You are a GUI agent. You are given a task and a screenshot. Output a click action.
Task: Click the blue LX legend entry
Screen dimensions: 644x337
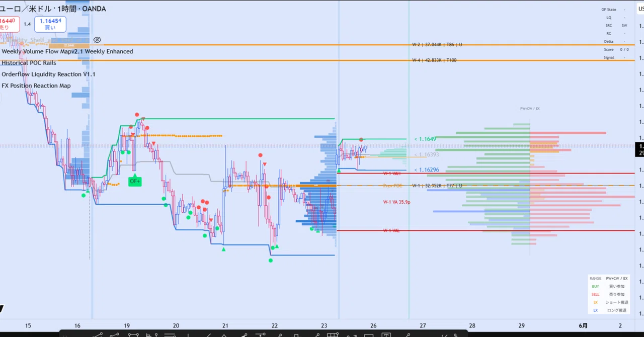click(595, 310)
